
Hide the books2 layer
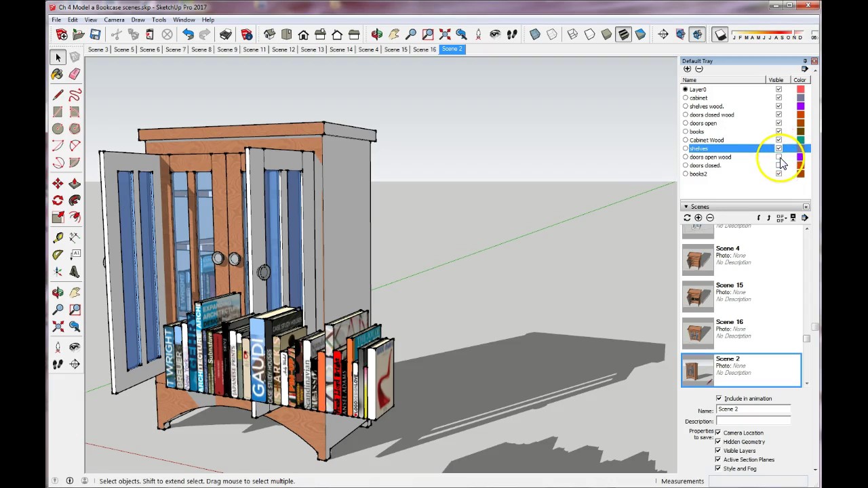coord(778,174)
